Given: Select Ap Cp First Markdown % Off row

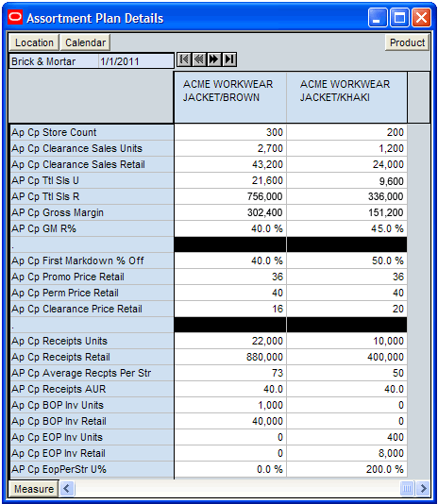Looking at the screenshot, I should point(92,260).
